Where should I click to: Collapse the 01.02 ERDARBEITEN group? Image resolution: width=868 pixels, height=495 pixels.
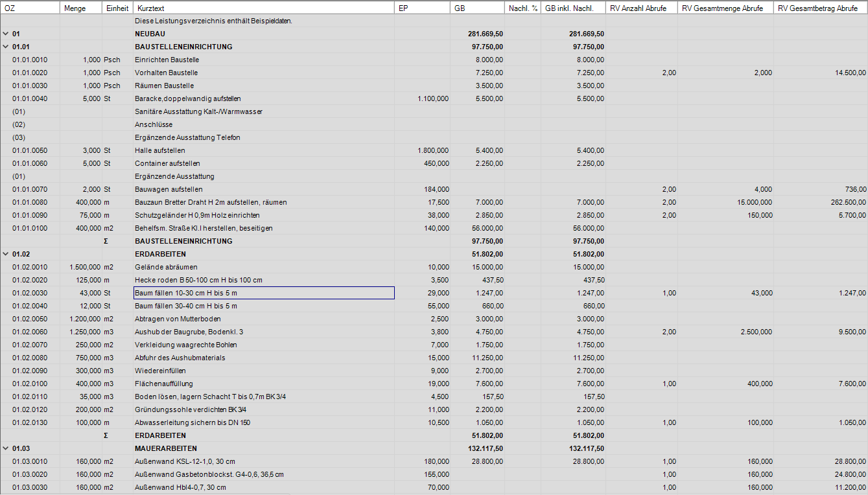coord(6,254)
